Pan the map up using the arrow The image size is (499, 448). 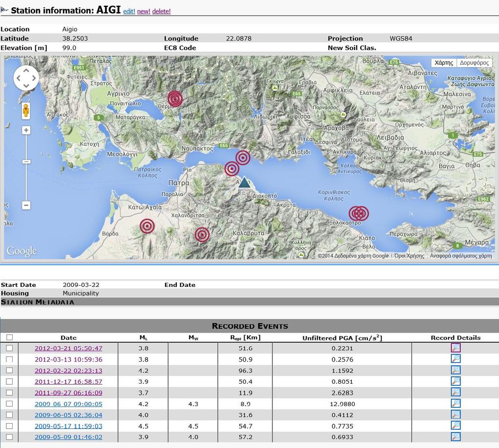(x=26, y=71)
